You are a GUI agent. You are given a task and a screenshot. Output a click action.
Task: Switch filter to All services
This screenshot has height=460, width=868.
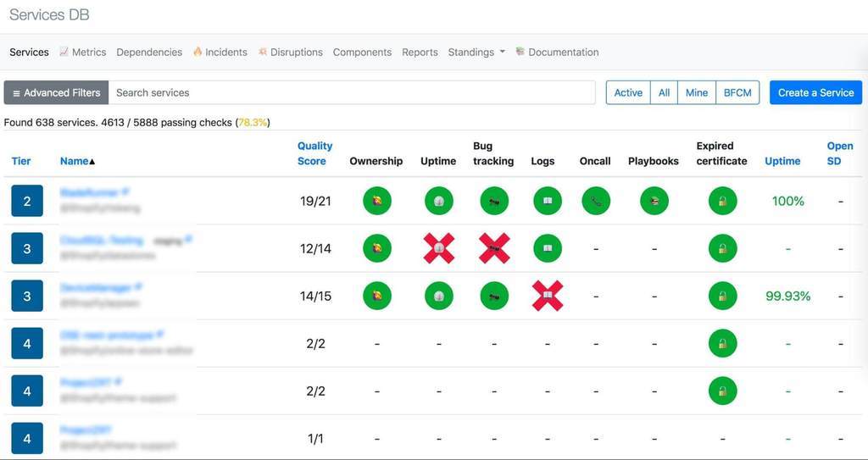click(664, 92)
